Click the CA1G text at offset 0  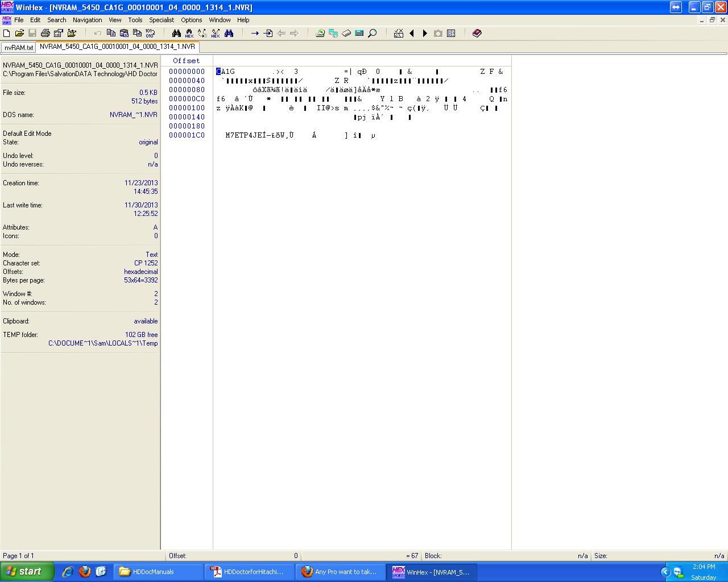[225, 72]
